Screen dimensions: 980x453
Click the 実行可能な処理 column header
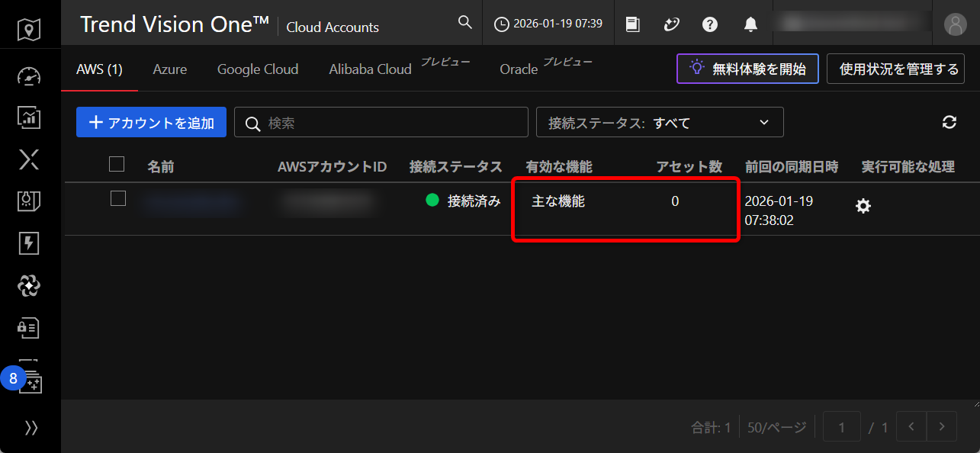908,166
